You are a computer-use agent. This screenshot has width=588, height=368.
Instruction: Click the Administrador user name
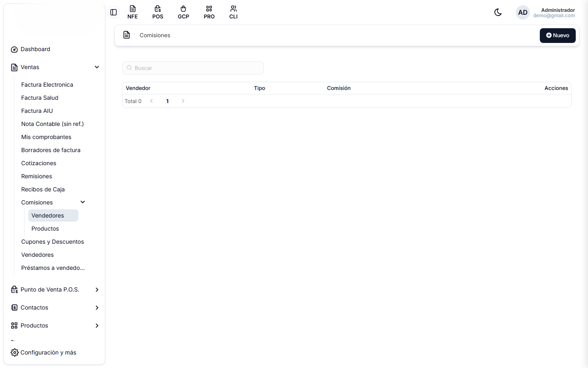[x=558, y=10]
